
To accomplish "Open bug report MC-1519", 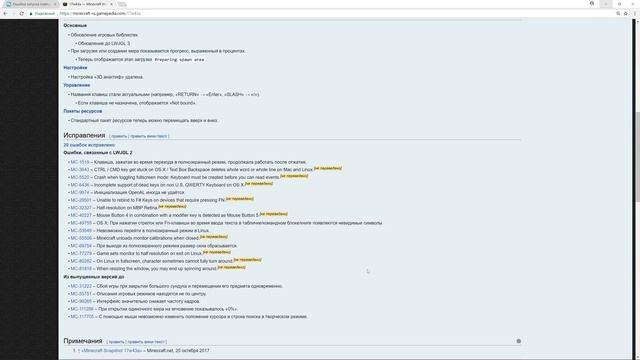I will pyautogui.click(x=80, y=162).
